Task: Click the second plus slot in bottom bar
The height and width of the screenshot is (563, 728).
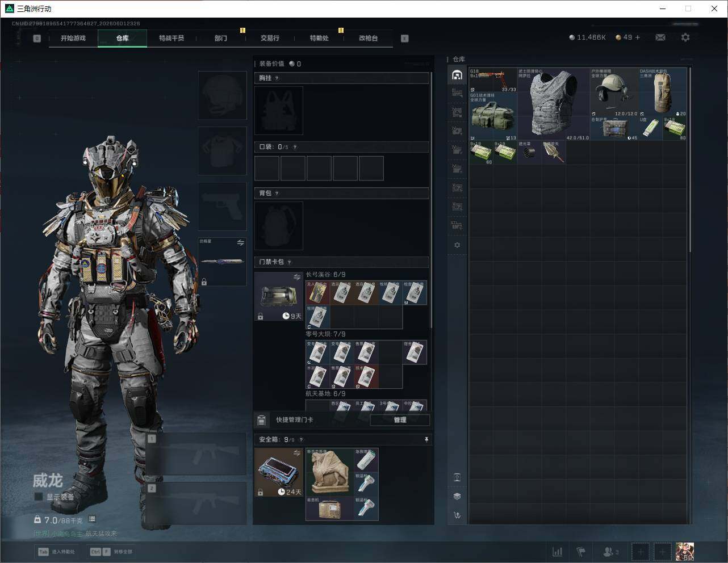Action: coord(662,552)
